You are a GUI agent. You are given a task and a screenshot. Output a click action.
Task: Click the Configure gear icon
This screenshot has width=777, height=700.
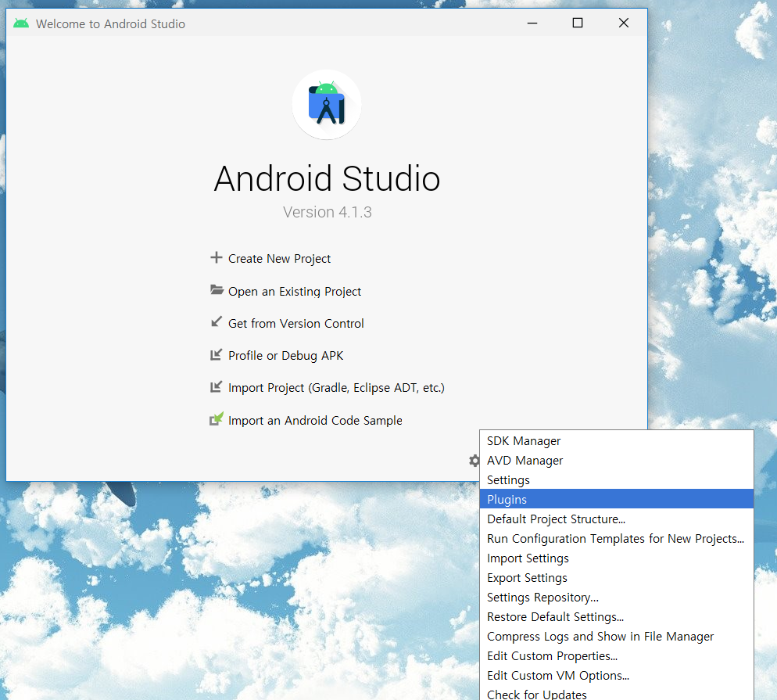click(474, 461)
